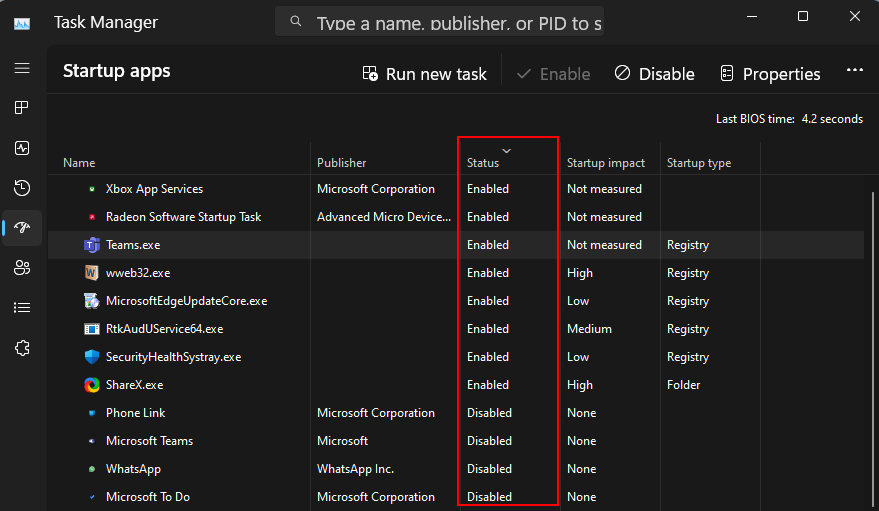Switch to the Performance page icon

[x=22, y=148]
